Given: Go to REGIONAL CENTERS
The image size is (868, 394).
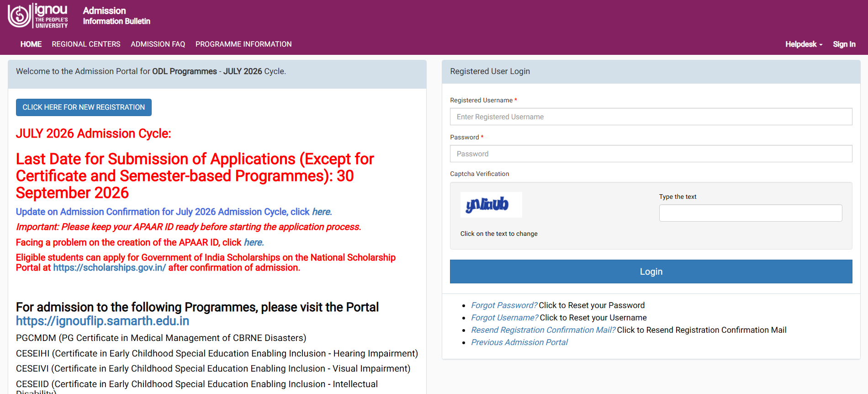Looking at the screenshot, I should 86,44.
